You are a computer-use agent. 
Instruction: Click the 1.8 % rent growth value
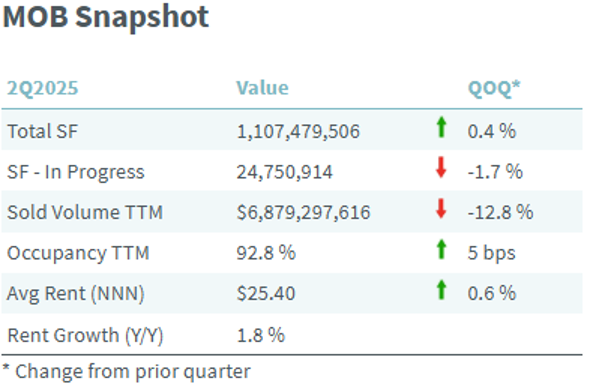coord(261,335)
